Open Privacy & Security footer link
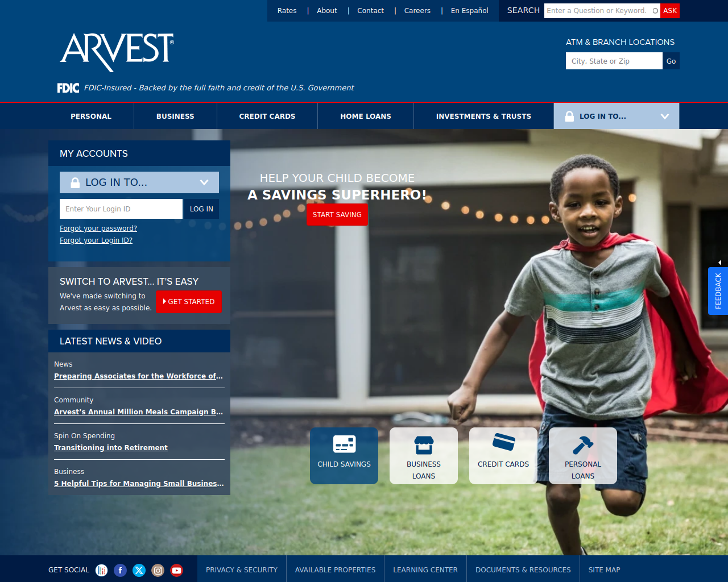The height and width of the screenshot is (582, 728). pyautogui.click(x=242, y=570)
